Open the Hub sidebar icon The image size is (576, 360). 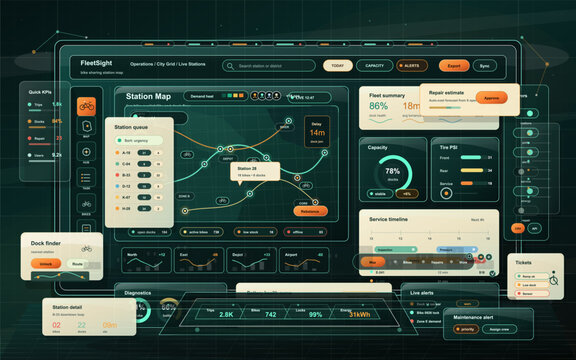coord(86,152)
